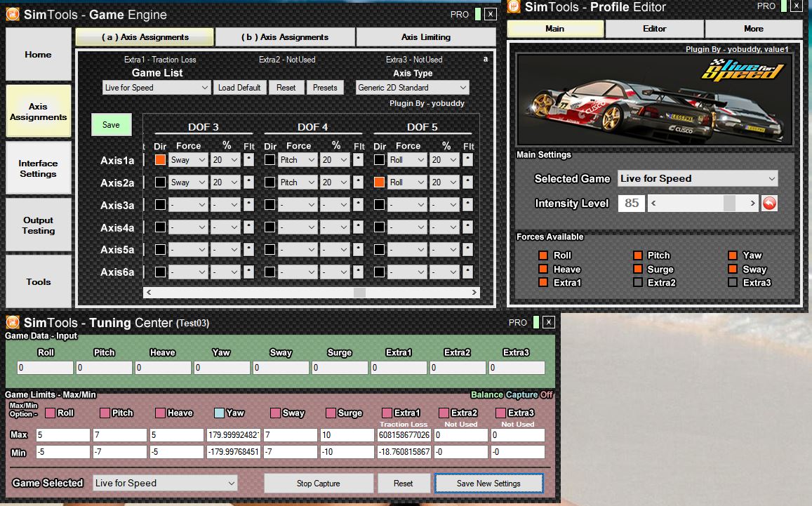Click the Intensity Level right arrow
This screenshot has height=506, width=812.
coord(752,204)
